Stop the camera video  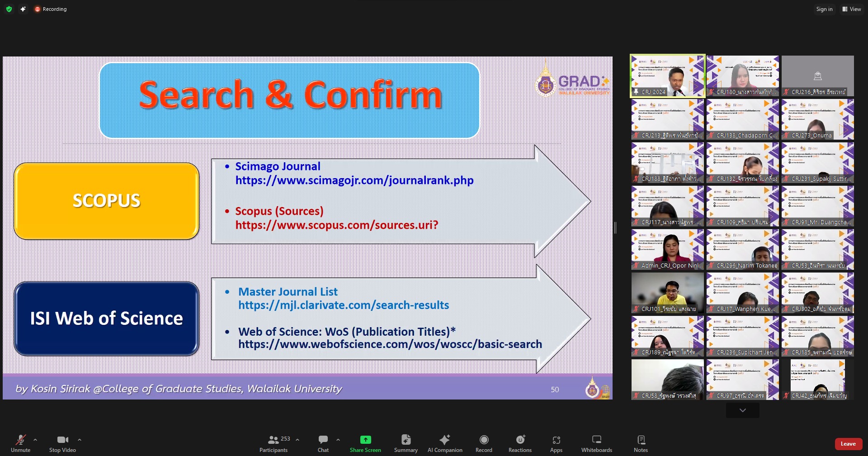pos(62,443)
